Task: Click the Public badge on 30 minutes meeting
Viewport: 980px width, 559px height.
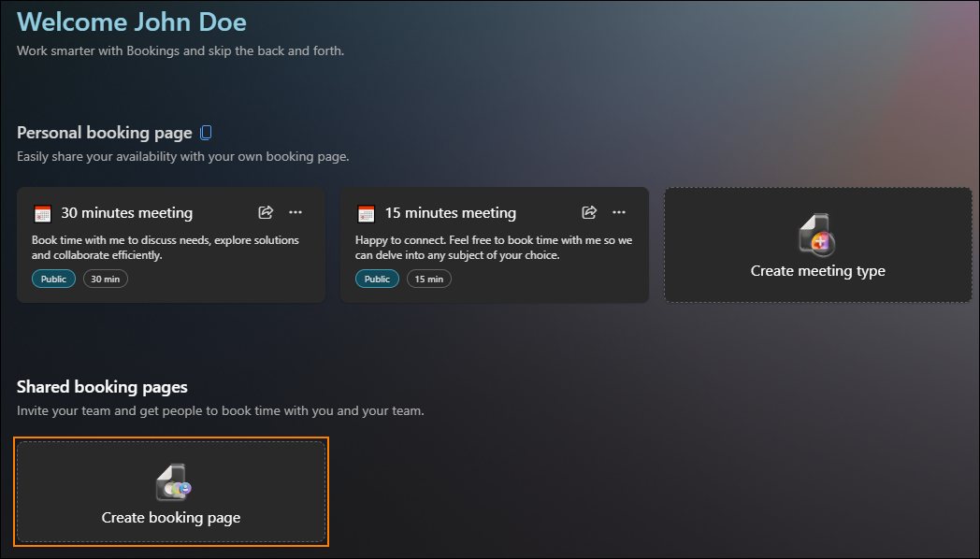Action: (x=53, y=279)
